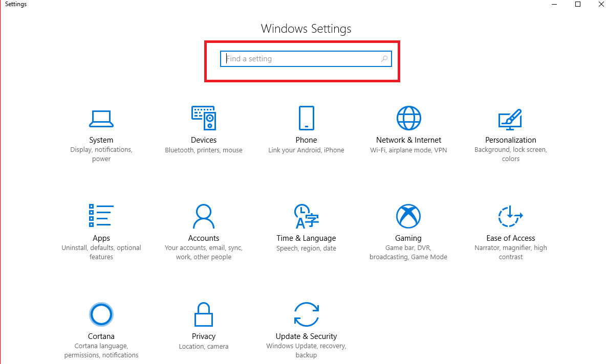Click 'Uninstall, defaults, optional features' text
This screenshot has height=364, width=607.
click(101, 252)
